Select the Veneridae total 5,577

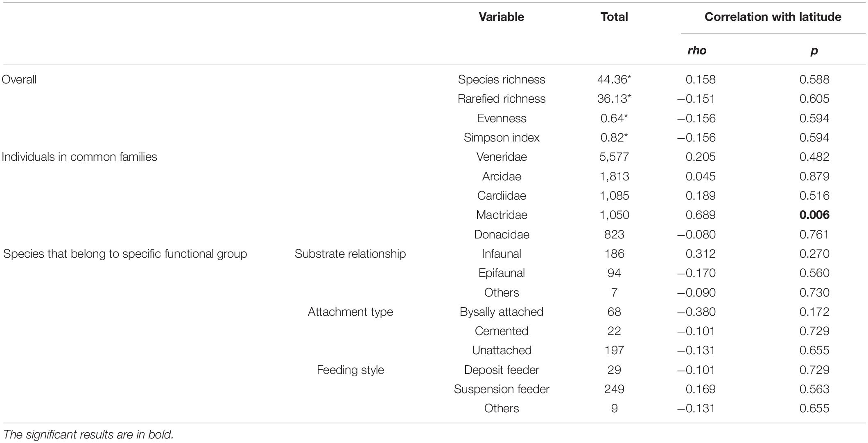(x=614, y=157)
